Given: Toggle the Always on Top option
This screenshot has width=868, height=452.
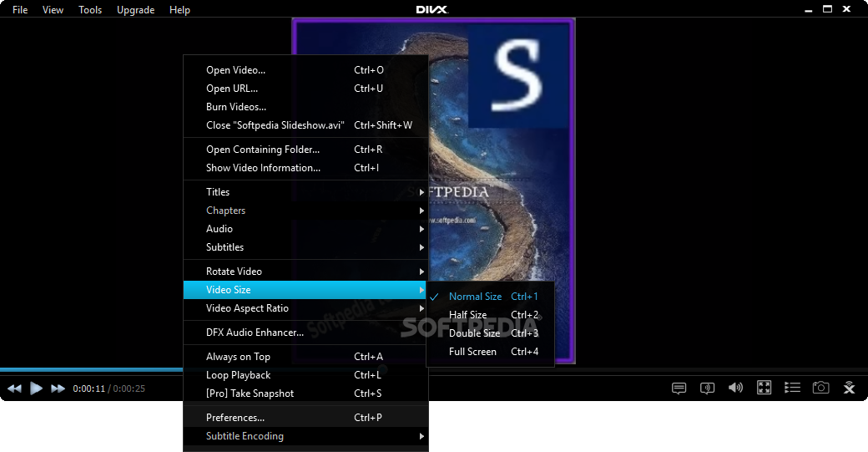Looking at the screenshot, I should point(305,357).
